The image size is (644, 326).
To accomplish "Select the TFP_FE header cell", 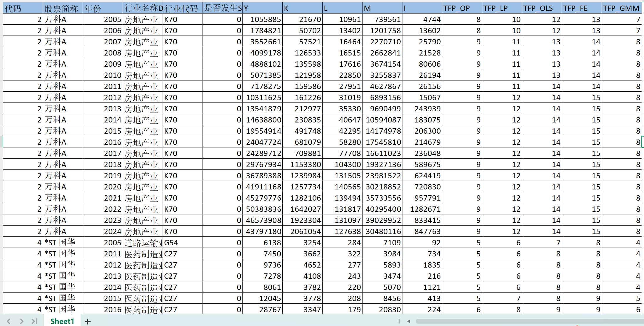I will [581, 8].
